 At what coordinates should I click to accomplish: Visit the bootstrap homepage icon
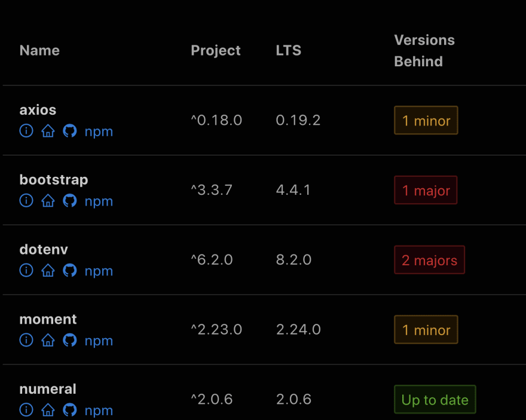coord(48,201)
